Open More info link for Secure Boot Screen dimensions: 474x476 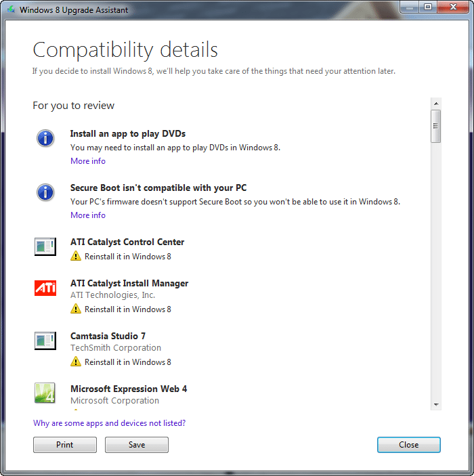(88, 215)
